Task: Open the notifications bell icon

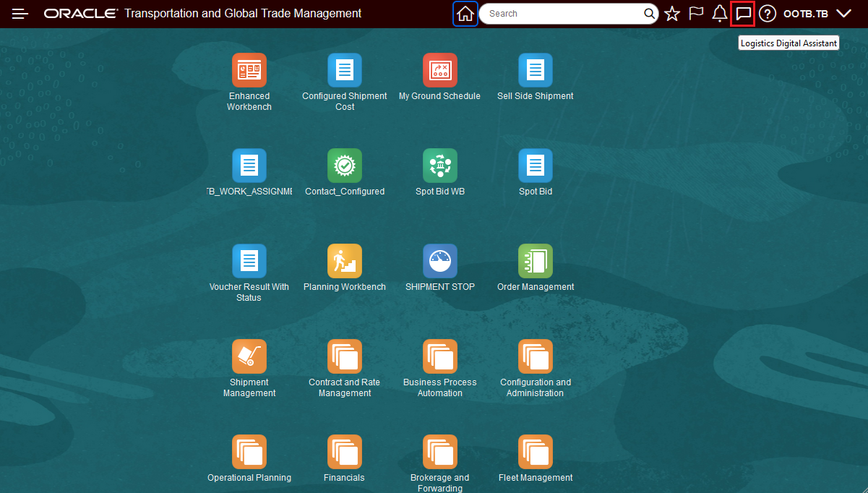Action: click(x=719, y=14)
